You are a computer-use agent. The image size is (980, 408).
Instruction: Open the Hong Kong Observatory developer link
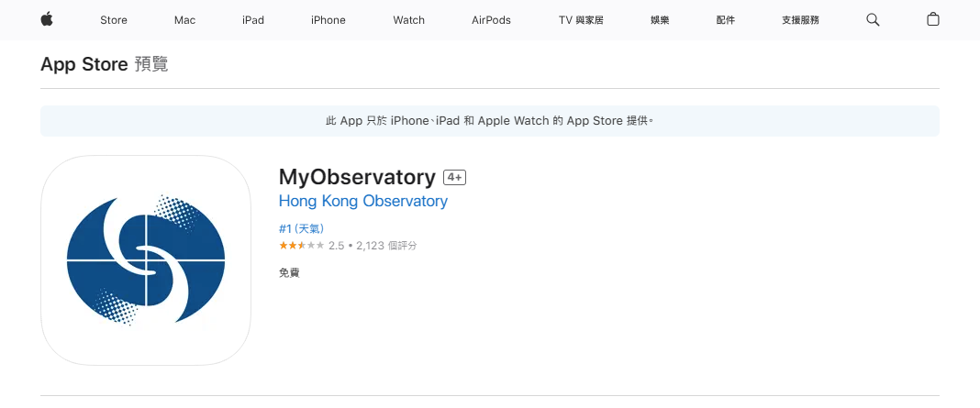pyautogui.click(x=363, y=201)
